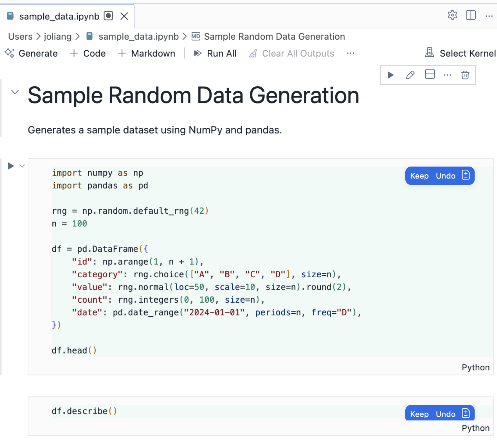Open cell toolbar more actions ellipsis
Screen dimensions: 497x448
447,75
